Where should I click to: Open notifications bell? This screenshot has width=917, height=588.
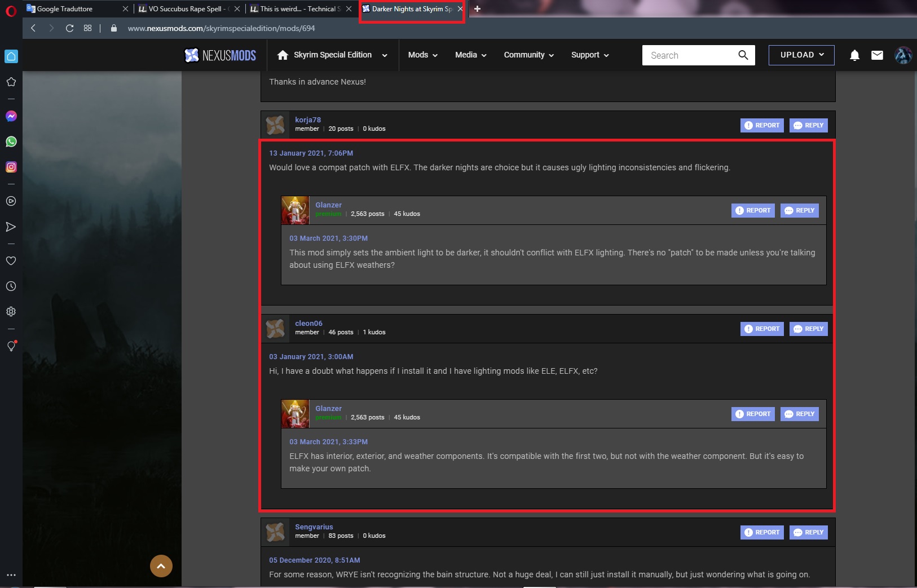855,55
